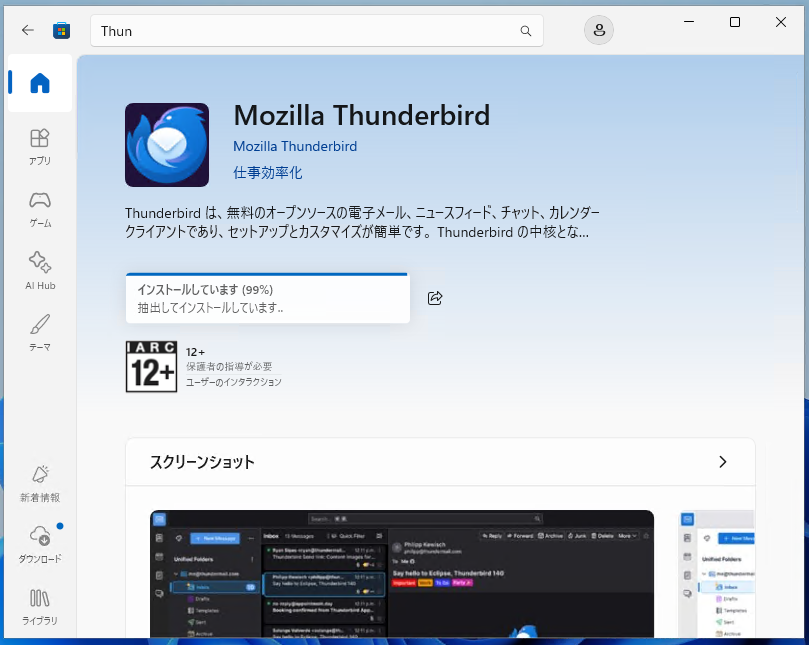This screenshot has width=809, height=645.
Task: Click the Thunderbird app logo
Action: point(167,144)
